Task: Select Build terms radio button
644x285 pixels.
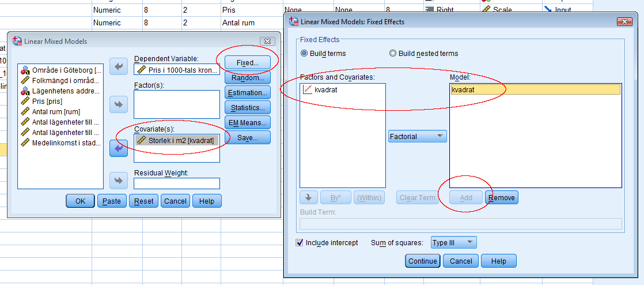Action: click(305, 53)
